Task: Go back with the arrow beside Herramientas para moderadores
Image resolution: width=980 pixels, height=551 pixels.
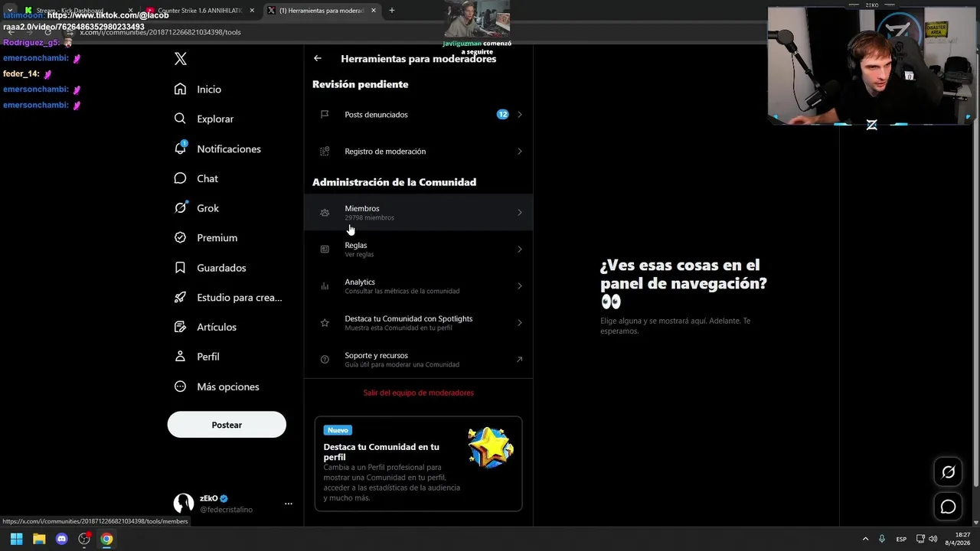Action: 318,58
